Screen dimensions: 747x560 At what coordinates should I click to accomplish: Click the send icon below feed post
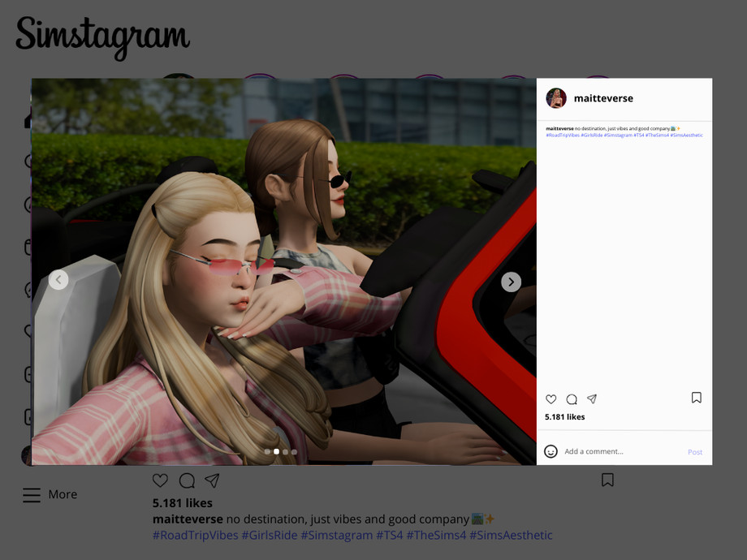click(x=212, y=480)
